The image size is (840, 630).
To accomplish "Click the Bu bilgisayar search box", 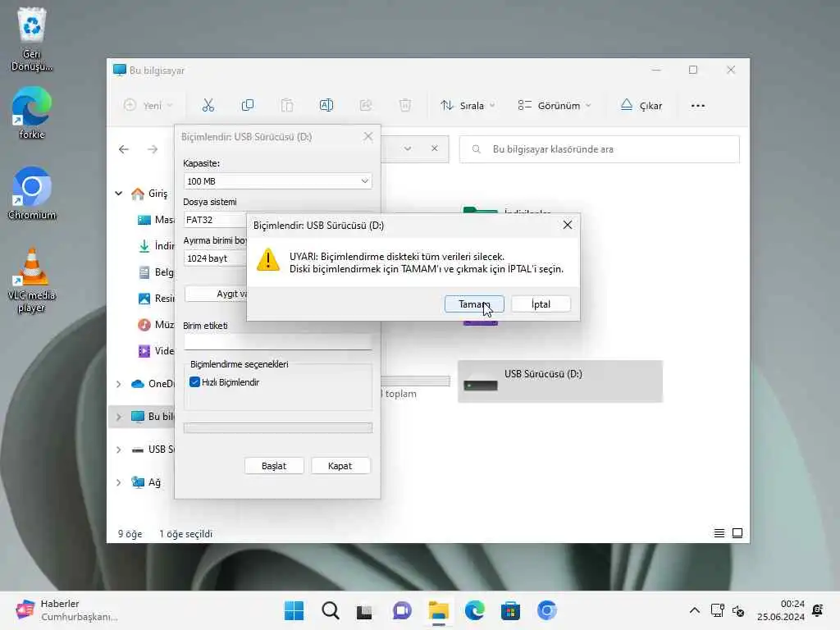I will [599, 149].
